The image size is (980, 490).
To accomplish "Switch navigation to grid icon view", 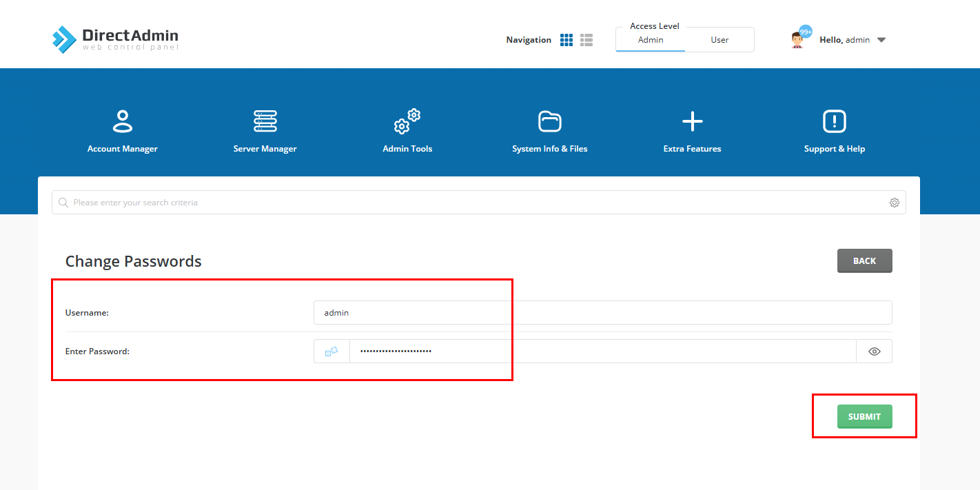I will tap(566, 40).
